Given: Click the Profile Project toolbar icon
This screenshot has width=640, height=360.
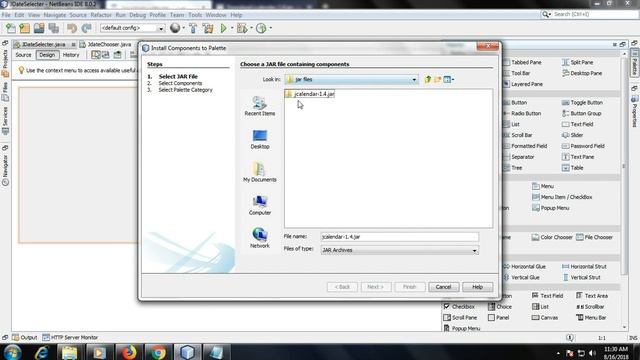Looking at the screenshot, I should coord(261,28).
